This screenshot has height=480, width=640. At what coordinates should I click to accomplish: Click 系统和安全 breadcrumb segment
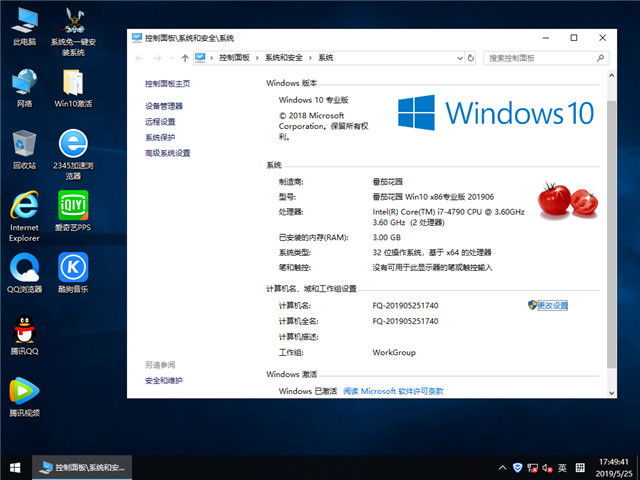(x=284, y=58)
